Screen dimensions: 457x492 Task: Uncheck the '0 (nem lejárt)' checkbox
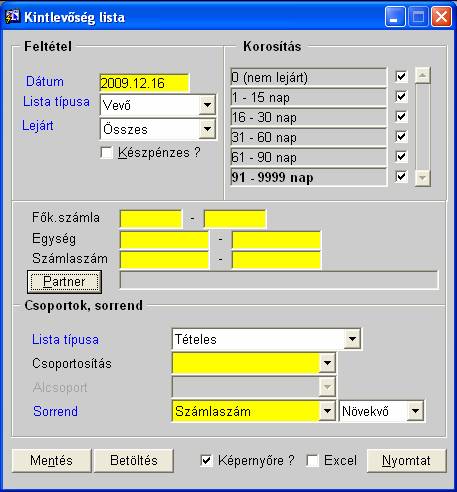[x=401, y=76]
